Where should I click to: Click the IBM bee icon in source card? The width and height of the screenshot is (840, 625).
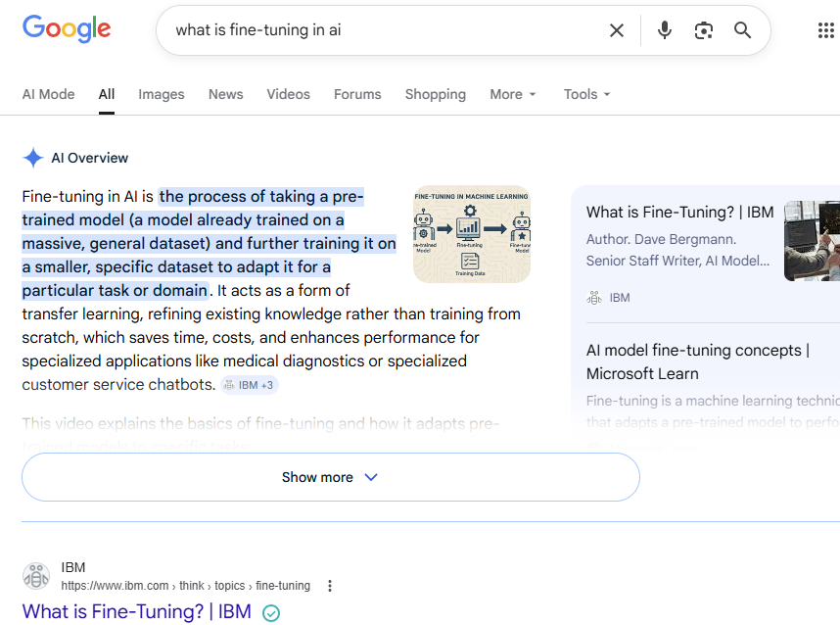(x=594, y=298)
